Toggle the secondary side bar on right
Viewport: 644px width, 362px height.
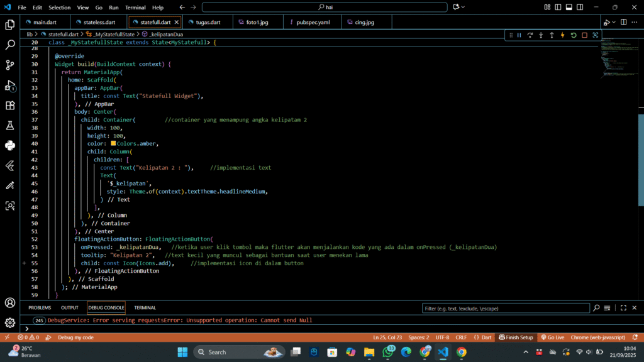[580, 8]
